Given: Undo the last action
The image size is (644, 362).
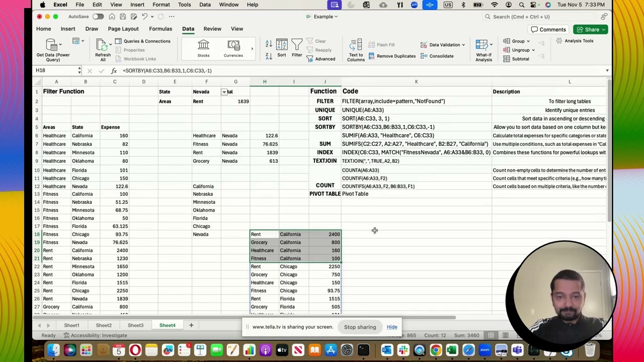Looking at the screenshot, I should tap(145, 17).
